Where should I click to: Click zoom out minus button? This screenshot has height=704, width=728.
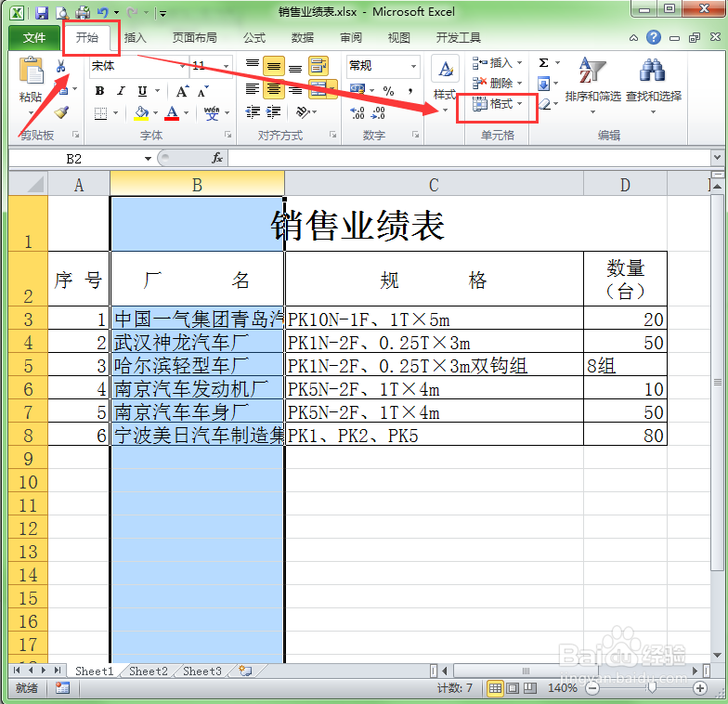point(592,688)
